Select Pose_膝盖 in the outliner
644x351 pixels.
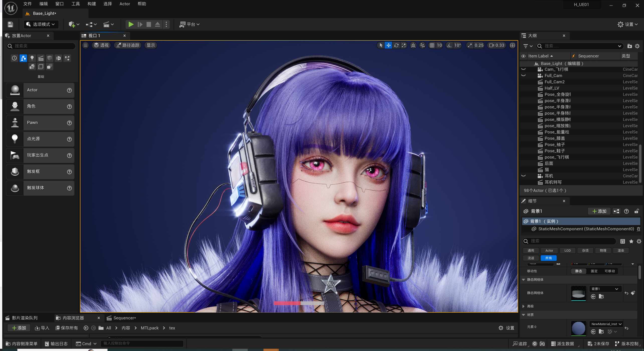tap(555, 138)
